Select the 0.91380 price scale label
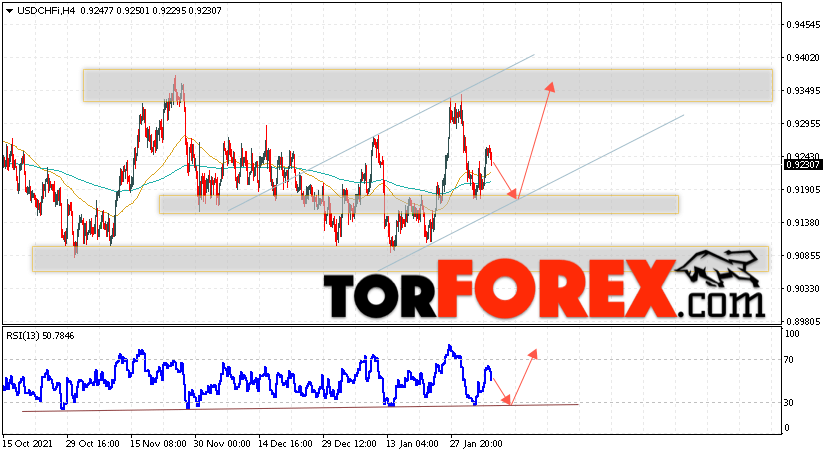 pyautogui.click(x=803, y=223)
